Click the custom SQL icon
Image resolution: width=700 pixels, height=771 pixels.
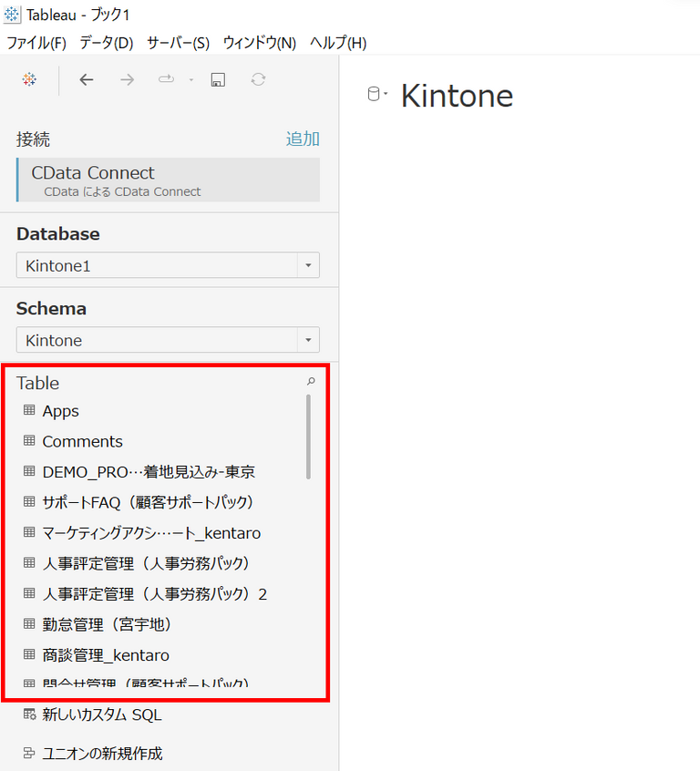tap(29, 714)
